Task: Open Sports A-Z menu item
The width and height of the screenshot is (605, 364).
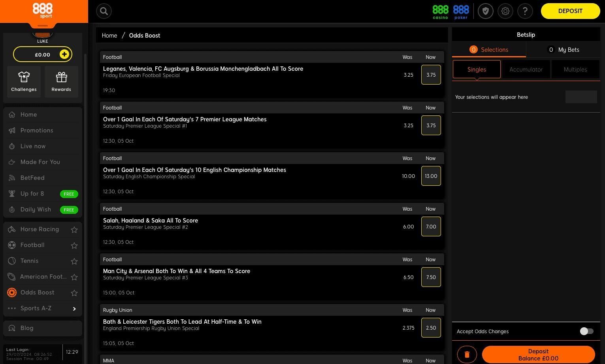Action: point(43,308)
